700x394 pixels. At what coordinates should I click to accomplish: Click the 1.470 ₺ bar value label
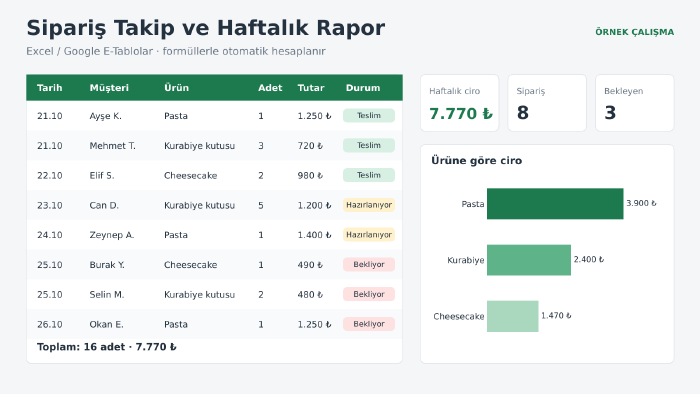[556, 316]
